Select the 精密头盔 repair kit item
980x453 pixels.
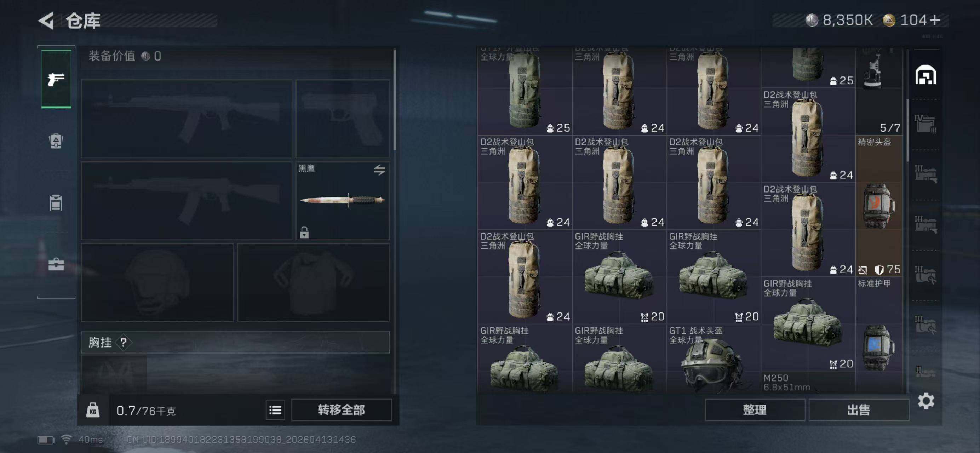[878, 206]
